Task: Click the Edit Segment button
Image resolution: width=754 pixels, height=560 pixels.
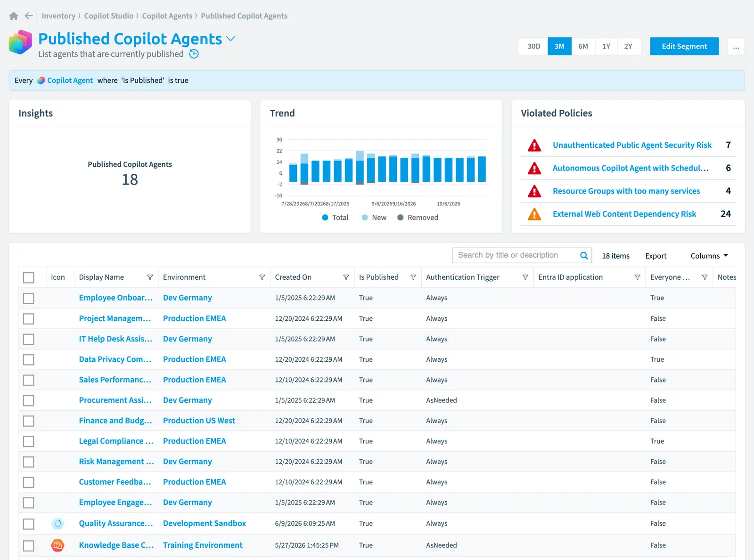Action: [684, 46]
